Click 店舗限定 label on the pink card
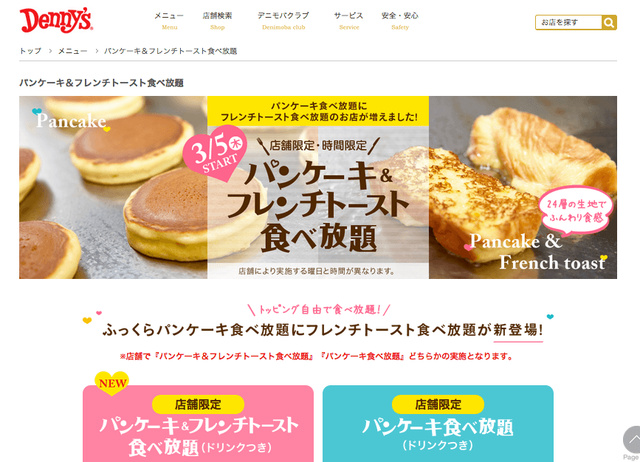 198,404
